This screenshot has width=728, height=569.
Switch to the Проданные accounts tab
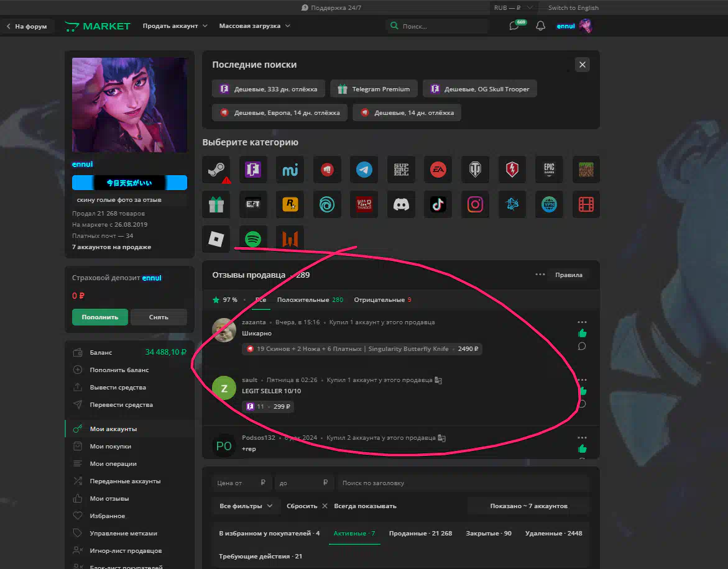click(x=421, y=534)
